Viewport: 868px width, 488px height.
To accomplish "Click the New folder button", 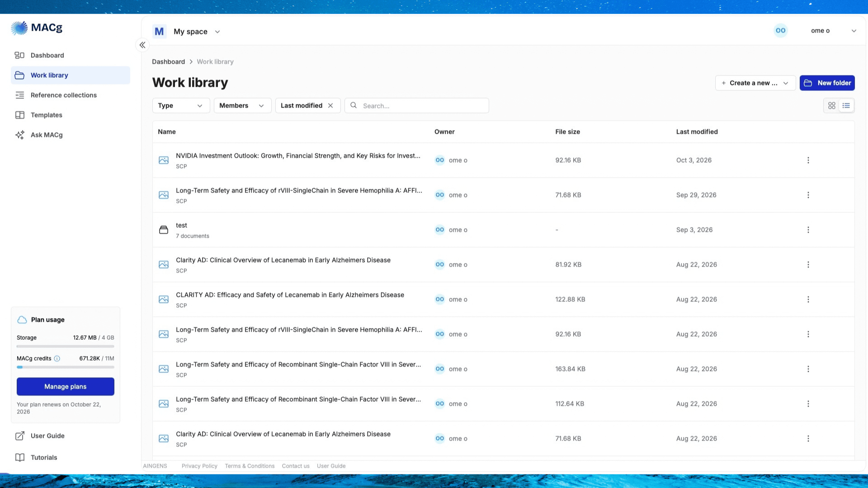I will 827,83.
